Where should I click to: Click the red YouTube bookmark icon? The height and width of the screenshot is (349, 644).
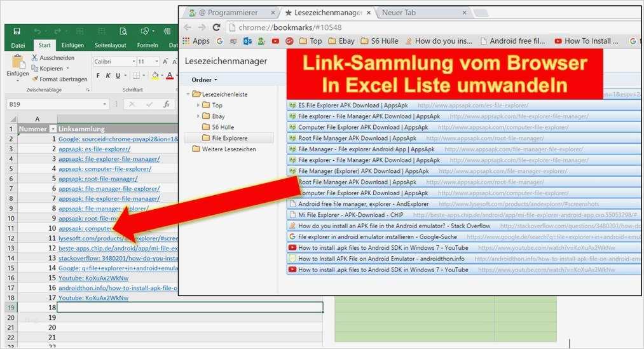pyautogui.click(x=275, y=41)
